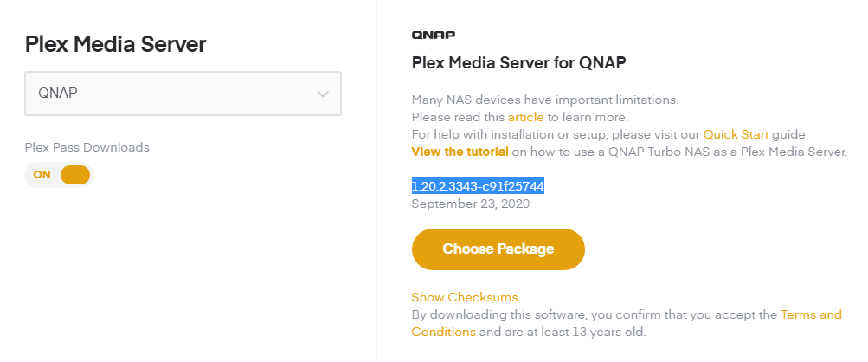This screenshot has height=362, width=868.
Task: Expand the platform dropdown chevron arrow
Action: pyautogui.click(x=323, y=94)
